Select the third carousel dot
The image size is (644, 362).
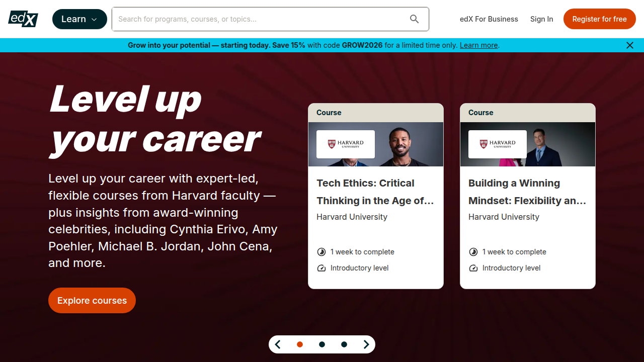[344, 344]
